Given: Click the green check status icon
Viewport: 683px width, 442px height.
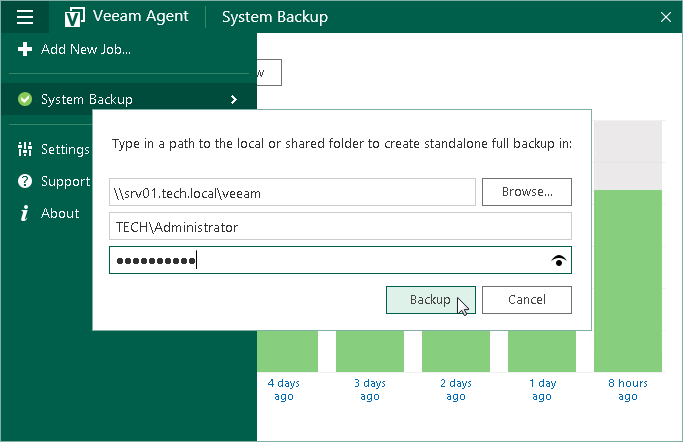Looking at the screenshot, I should (x=25, y=99).
